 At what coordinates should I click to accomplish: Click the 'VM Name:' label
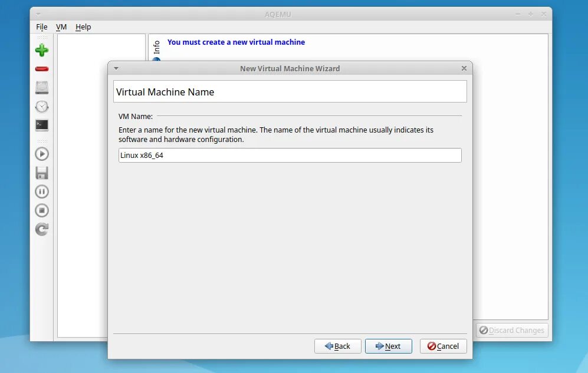click(136, 117)
